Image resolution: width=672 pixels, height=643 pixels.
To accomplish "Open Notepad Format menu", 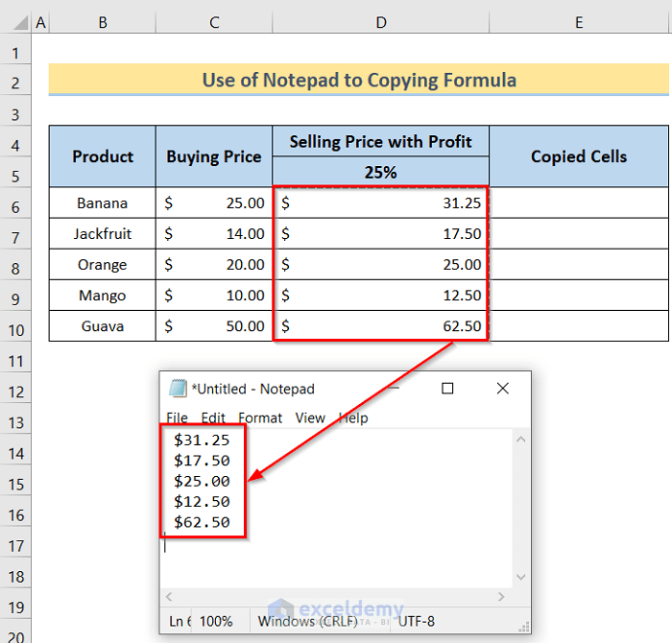I will pos(260,417).
